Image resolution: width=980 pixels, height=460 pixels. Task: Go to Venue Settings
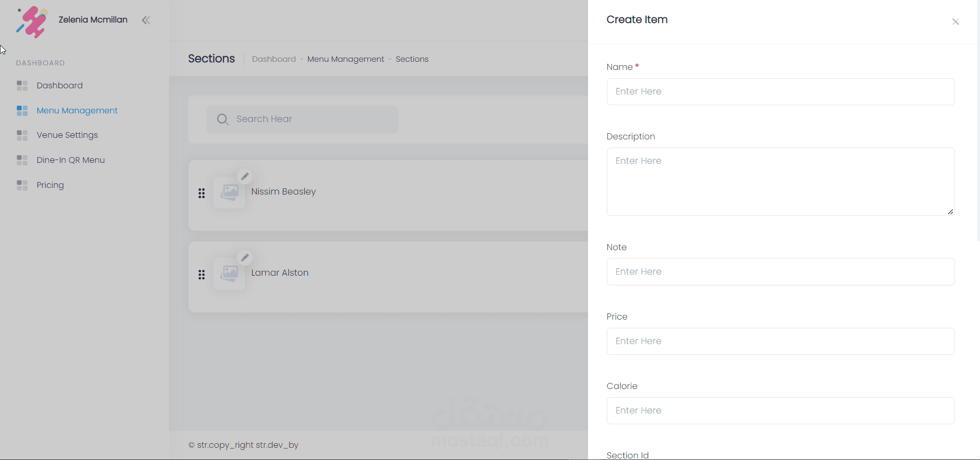pyautogui.click(x=67, y=135)
